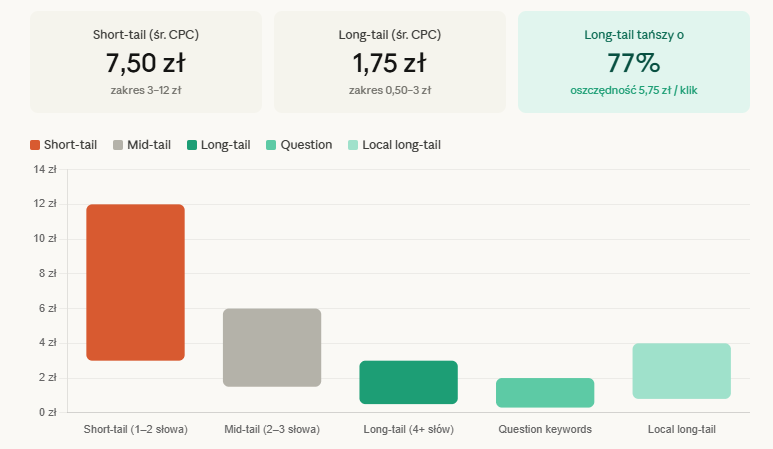Open the Short-tail average CPC card

point(146,62)
